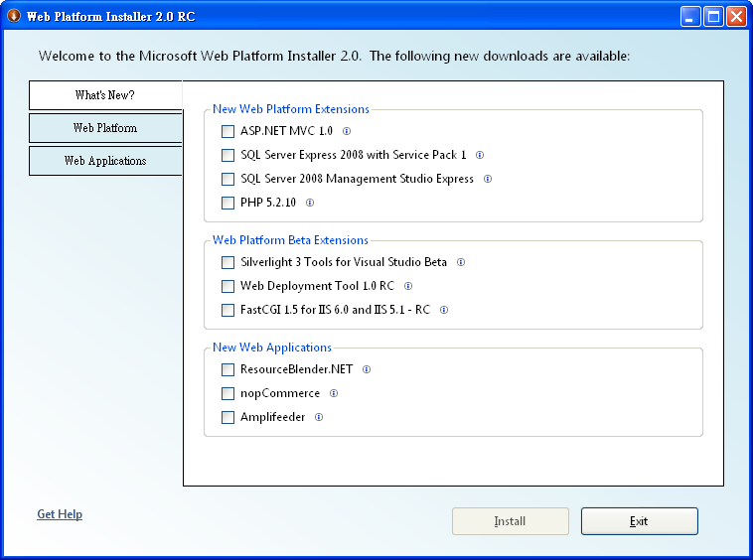Viewport: 753px width, 560px height.
Task: Click the Install button
Action: (510, 521)
